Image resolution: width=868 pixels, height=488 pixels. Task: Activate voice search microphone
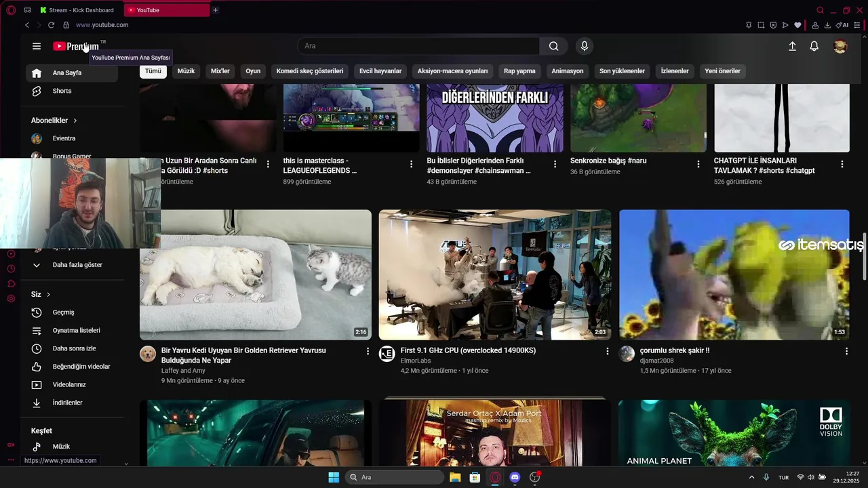(x=585, y=46)
